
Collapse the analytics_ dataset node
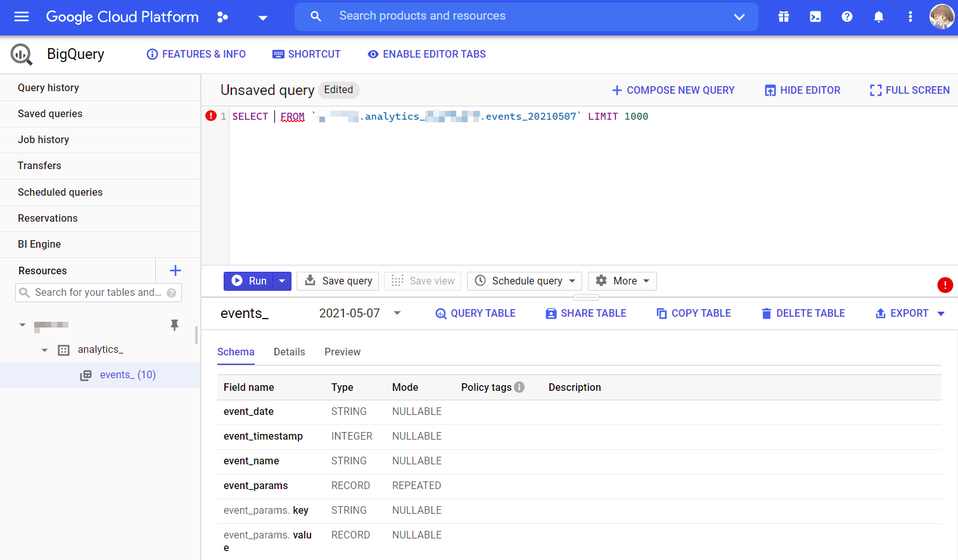pyautogui.click(x=44, y=350)
